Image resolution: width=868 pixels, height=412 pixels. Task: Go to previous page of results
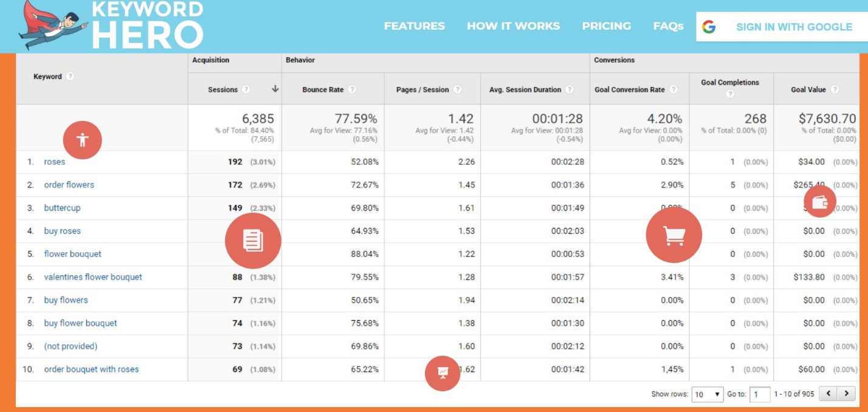pos(828,394)
